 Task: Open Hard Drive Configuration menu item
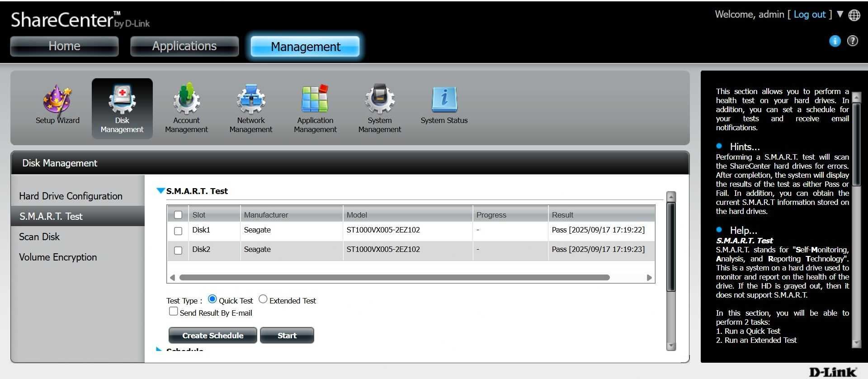(x=71, y=196)
